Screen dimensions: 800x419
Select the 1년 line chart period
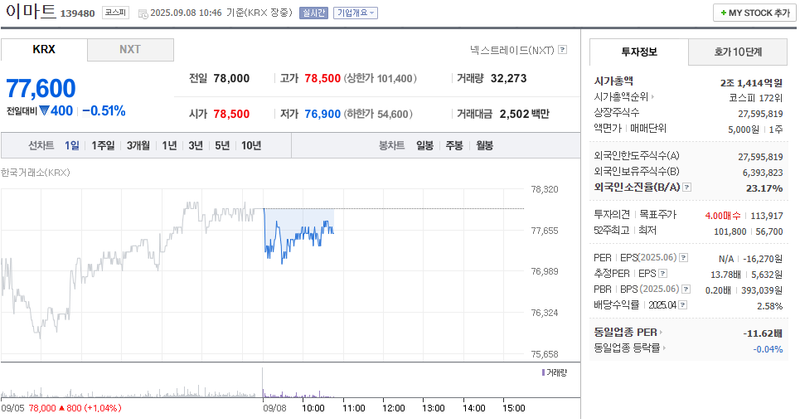(169, 146)
